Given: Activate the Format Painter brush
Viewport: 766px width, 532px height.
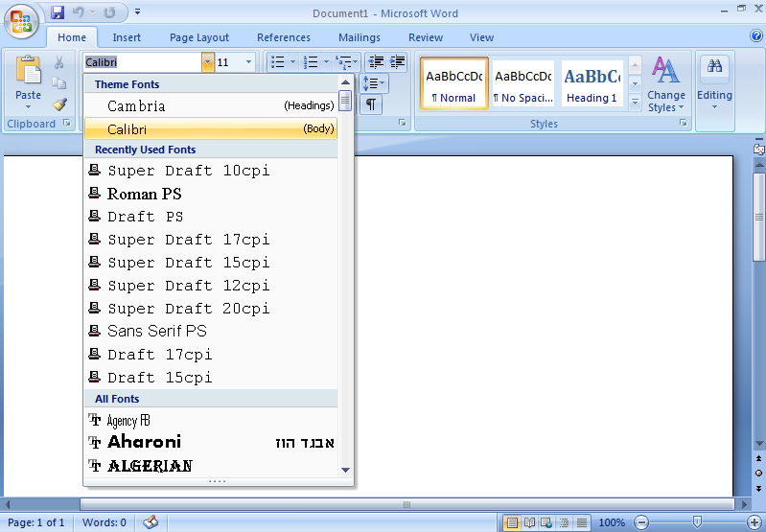Looking at the screenshot, I should pos(59,104).
